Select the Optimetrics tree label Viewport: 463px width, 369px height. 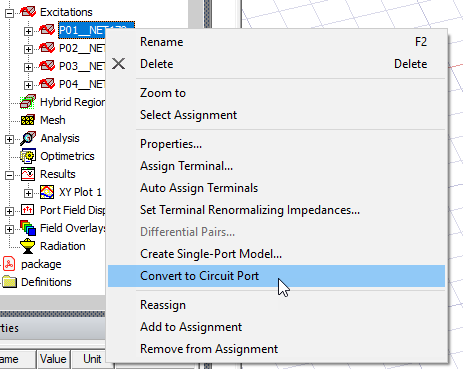[67, 156]
